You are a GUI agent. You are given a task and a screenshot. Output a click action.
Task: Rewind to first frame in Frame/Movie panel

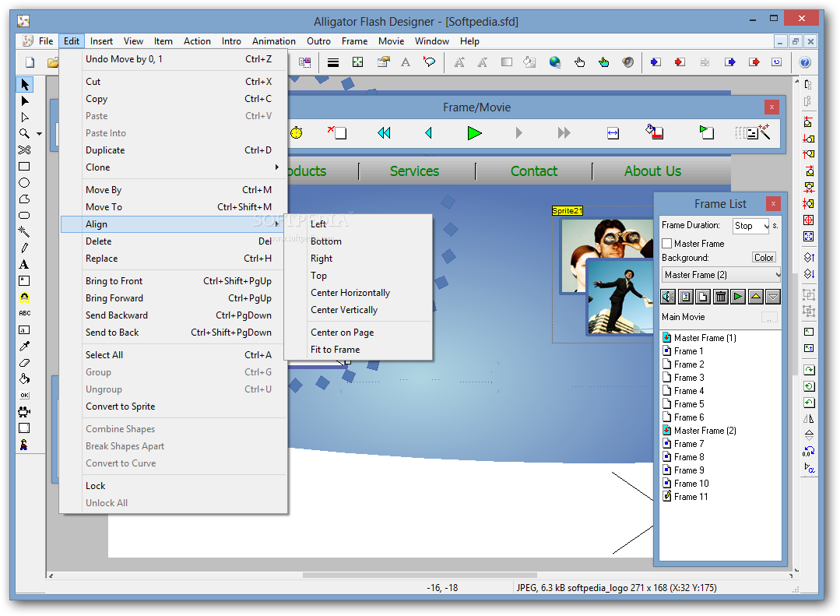coord(384,133)
